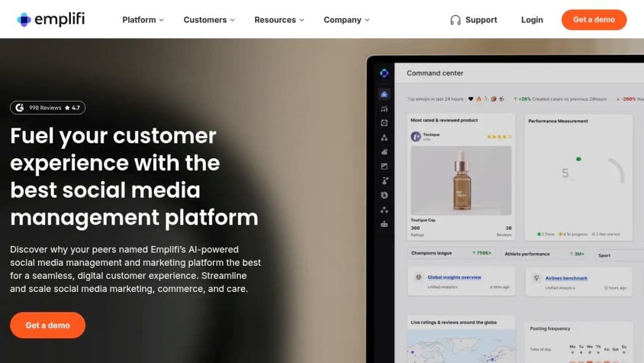Select the Athlete performance tile
This screenshot has height=363, width=644.
coord(544,254)
